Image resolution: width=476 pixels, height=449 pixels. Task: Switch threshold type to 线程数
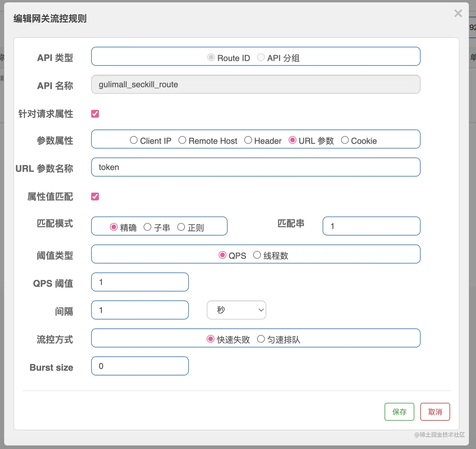257,255
